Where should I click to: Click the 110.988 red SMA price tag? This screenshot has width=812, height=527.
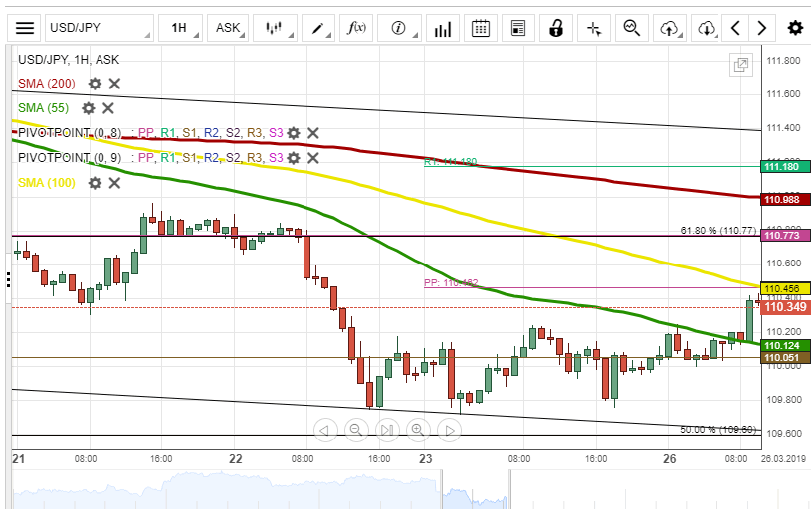785,199
